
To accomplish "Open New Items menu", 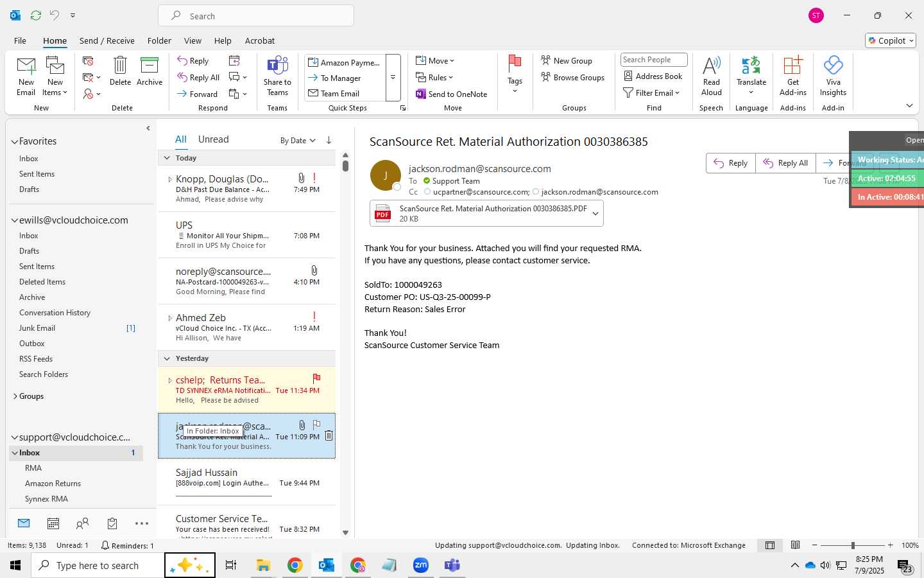I will pos(55,76).
